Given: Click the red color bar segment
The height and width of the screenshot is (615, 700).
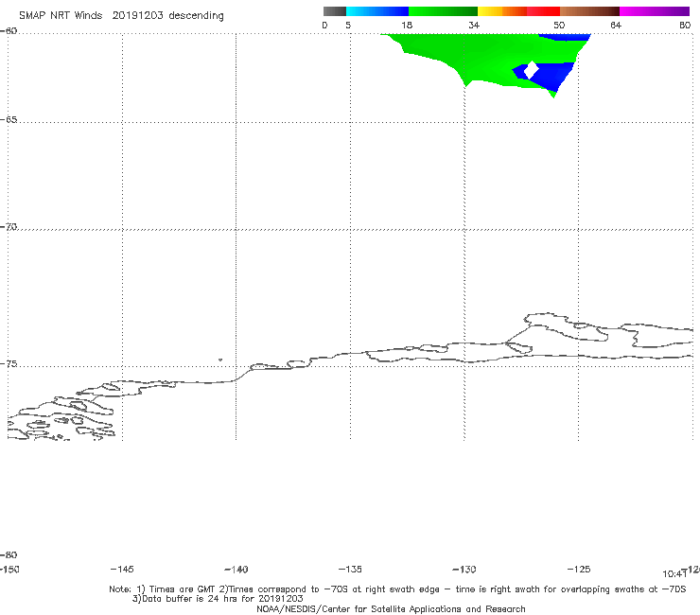Looking at the screenshot, I should [x=543, y=11].
